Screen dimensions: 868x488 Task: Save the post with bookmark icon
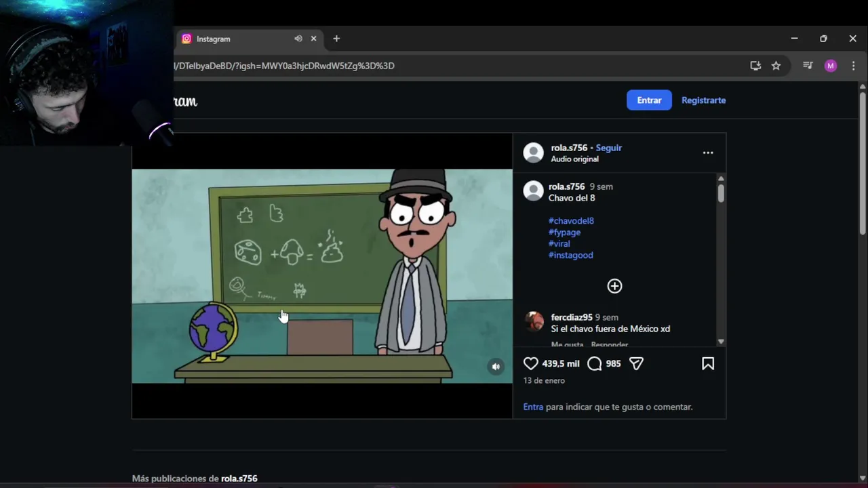(x=708, y=364)
